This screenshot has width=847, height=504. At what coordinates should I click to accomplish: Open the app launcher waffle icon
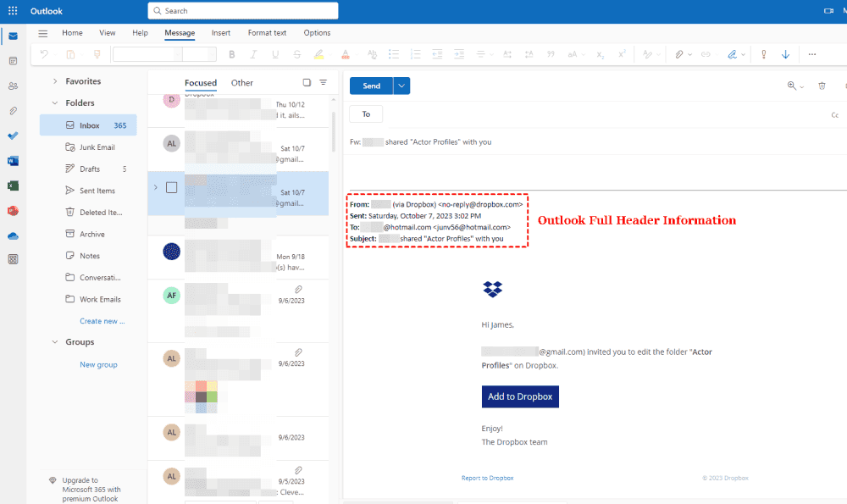[x=13, y=11]
